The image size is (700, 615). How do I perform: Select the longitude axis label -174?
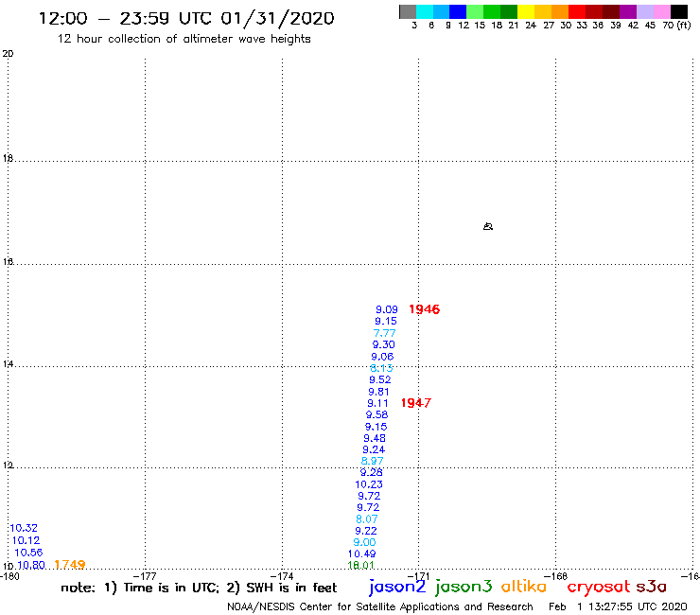pyautogui.click(x=282, y=576)
